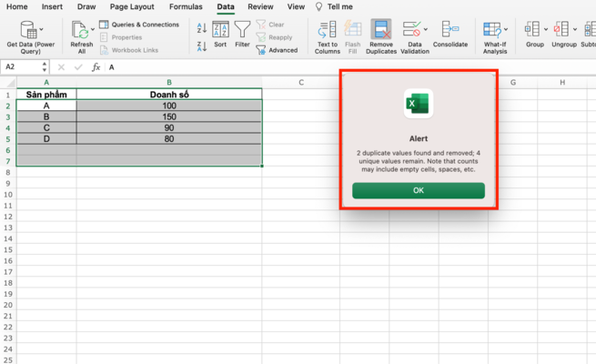Apply Filter using the funnel icon
The width and height of the screenshot is (596, 364).
pos(242,30)
